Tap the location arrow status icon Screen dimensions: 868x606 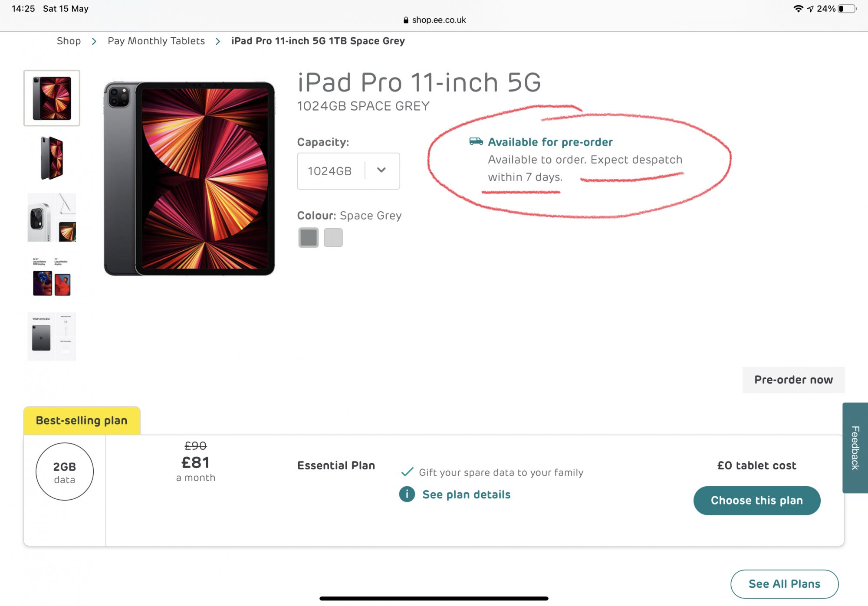pyautogui.click(x=810, y=9)
